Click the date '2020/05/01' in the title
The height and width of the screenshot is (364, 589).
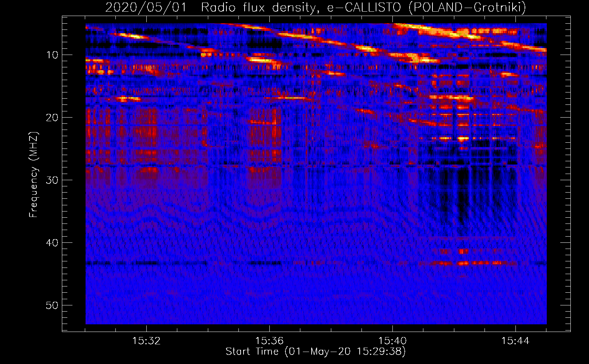(146, 7)
